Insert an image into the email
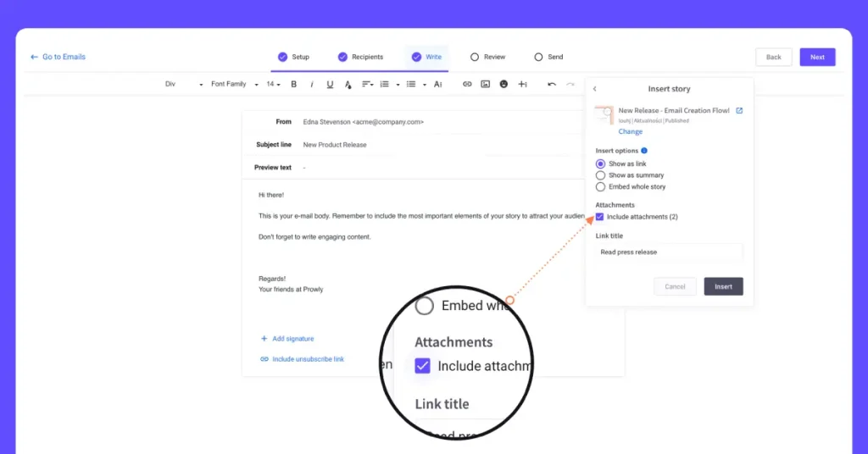This screenshot has width=868, height=454. 486,84
